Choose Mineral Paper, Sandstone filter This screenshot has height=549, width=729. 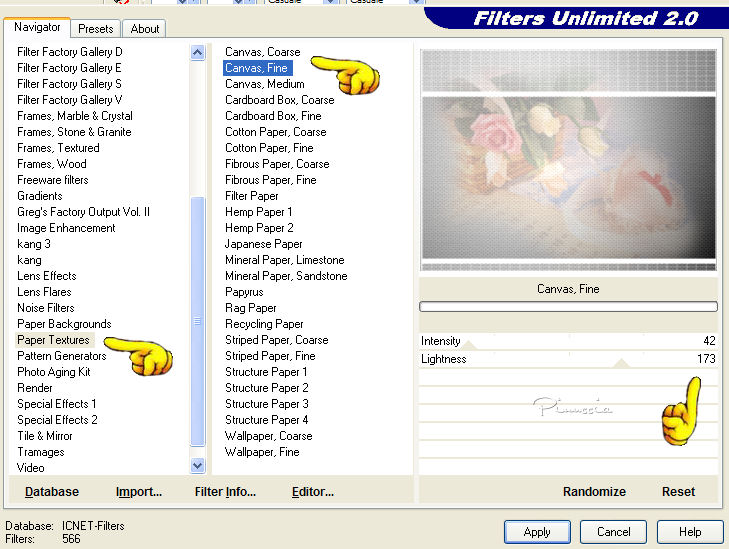[286, 276]
